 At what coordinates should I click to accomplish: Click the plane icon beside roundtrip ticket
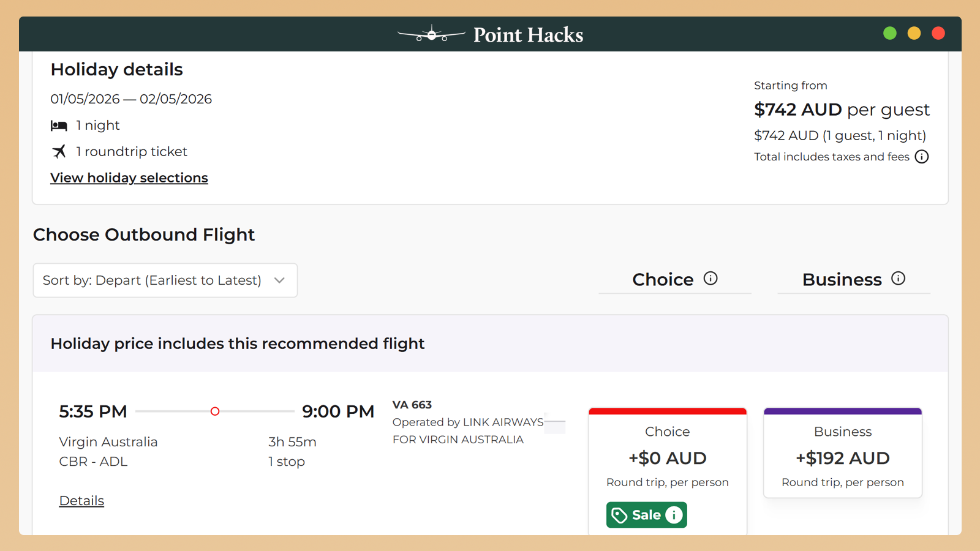(59, 151)
